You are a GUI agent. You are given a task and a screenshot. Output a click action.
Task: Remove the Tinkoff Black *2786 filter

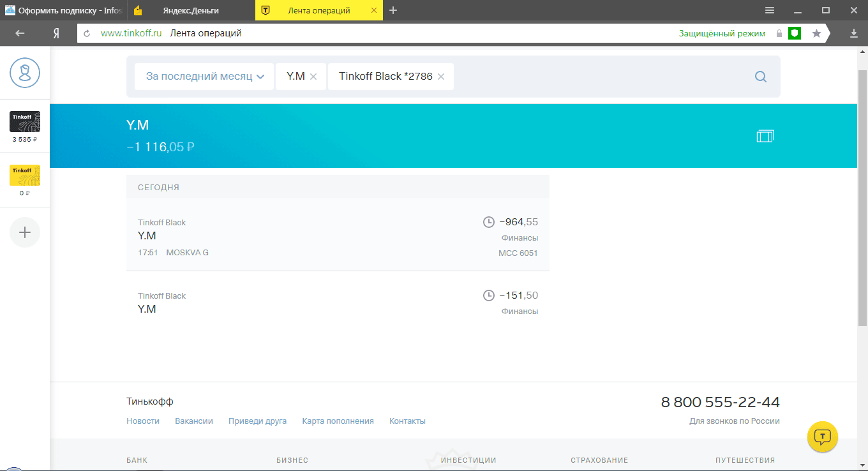[441, 77]
